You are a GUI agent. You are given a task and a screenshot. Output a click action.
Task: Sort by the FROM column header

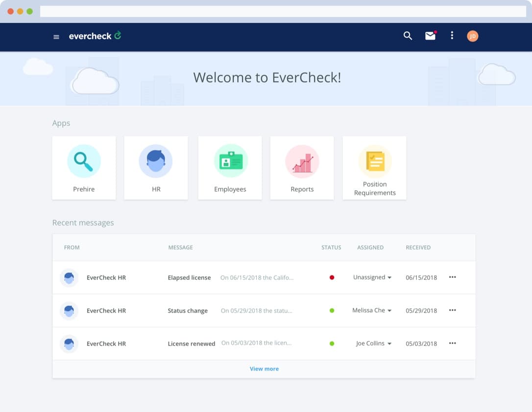[x=72, y=248]
